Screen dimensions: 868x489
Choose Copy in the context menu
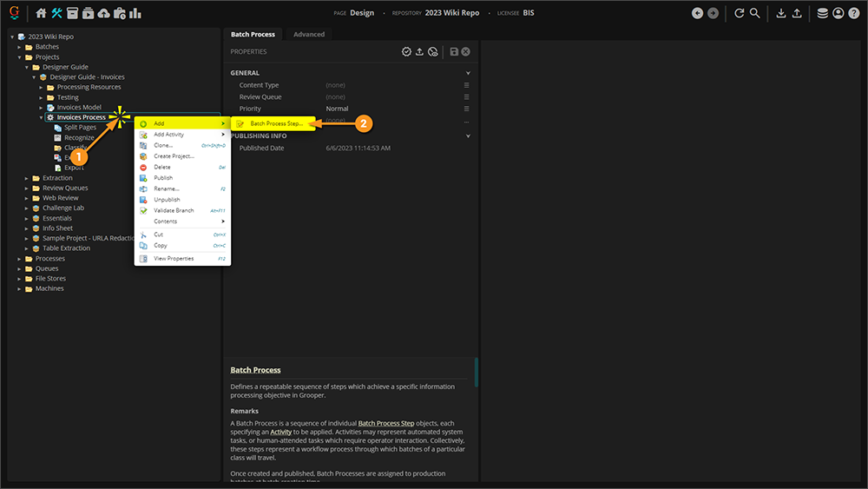[182, 245]
